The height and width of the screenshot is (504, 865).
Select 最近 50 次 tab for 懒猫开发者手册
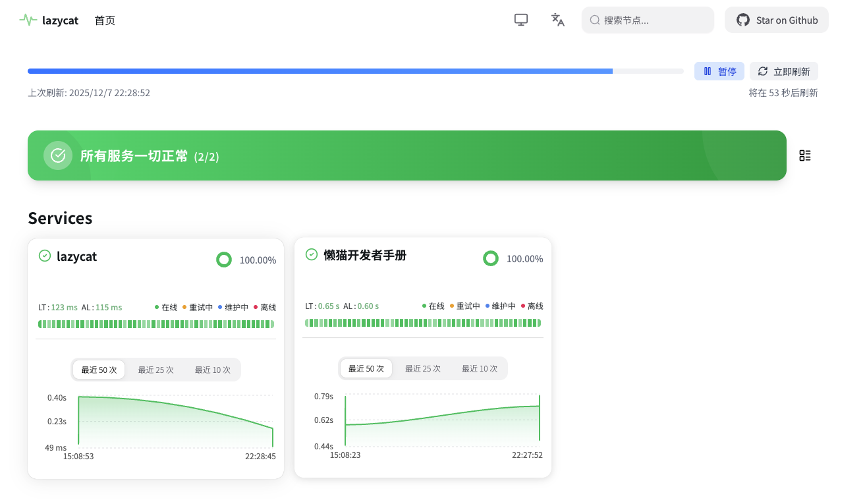point(366,368)
